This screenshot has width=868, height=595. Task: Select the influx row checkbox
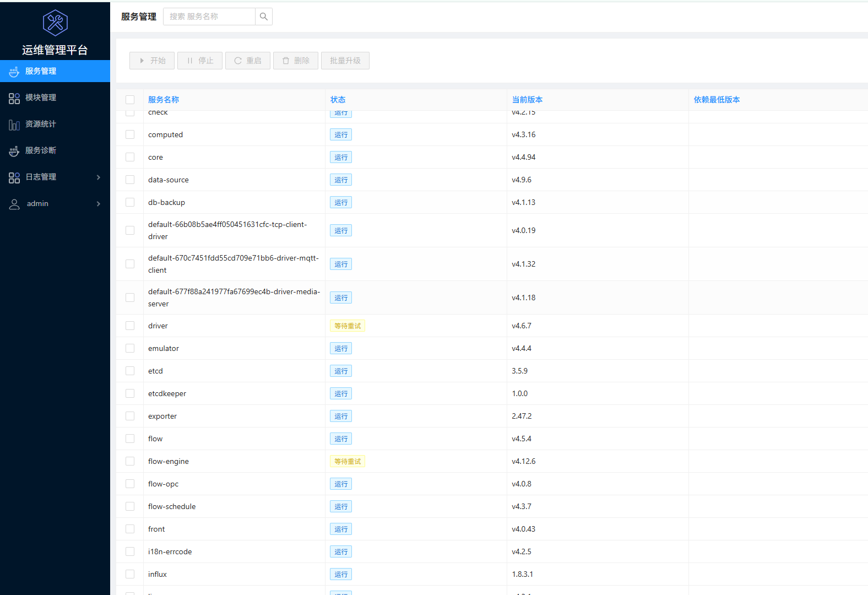tap(130, 574)
